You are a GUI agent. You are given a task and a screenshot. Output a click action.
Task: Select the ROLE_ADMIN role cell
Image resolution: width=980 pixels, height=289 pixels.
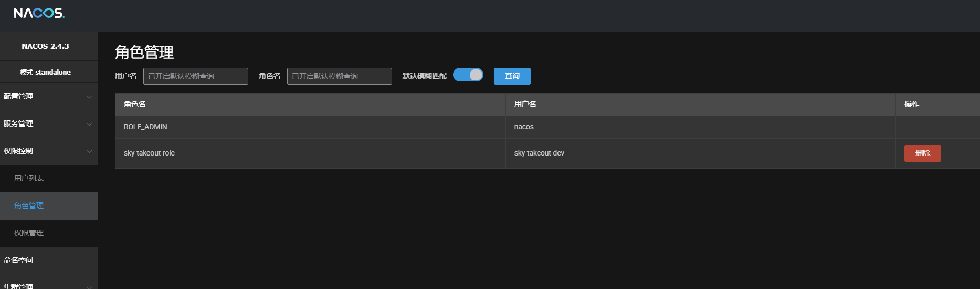point(145,127)
